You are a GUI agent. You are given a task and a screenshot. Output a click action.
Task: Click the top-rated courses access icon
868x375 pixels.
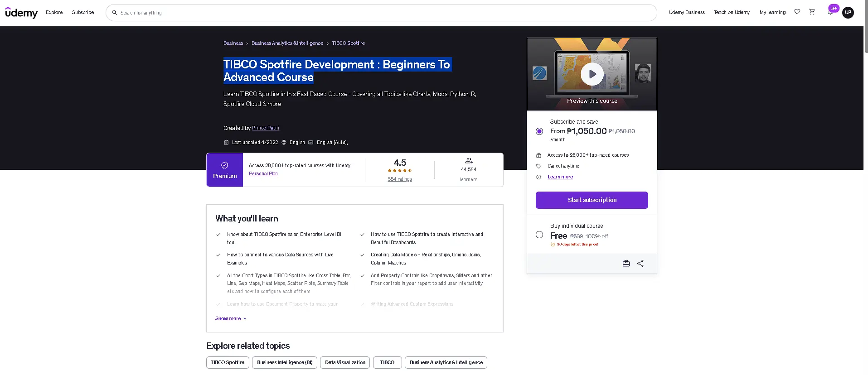pos(538,155)
